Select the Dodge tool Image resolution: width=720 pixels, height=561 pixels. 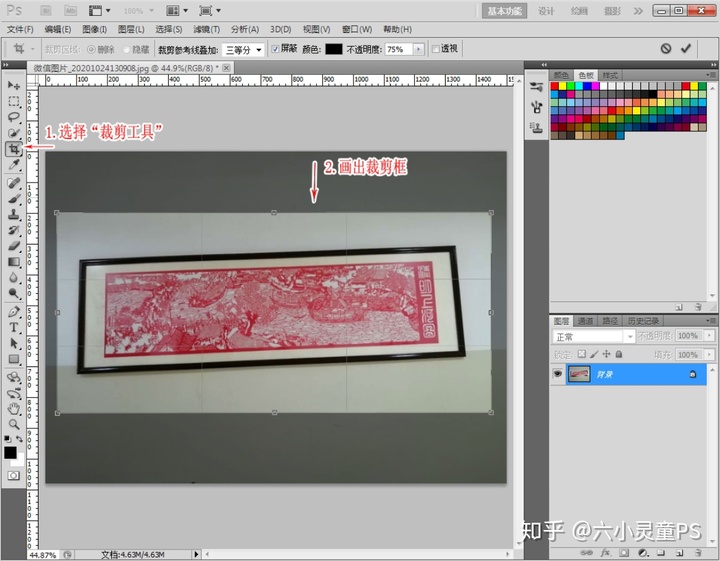[x=14, y=293]
